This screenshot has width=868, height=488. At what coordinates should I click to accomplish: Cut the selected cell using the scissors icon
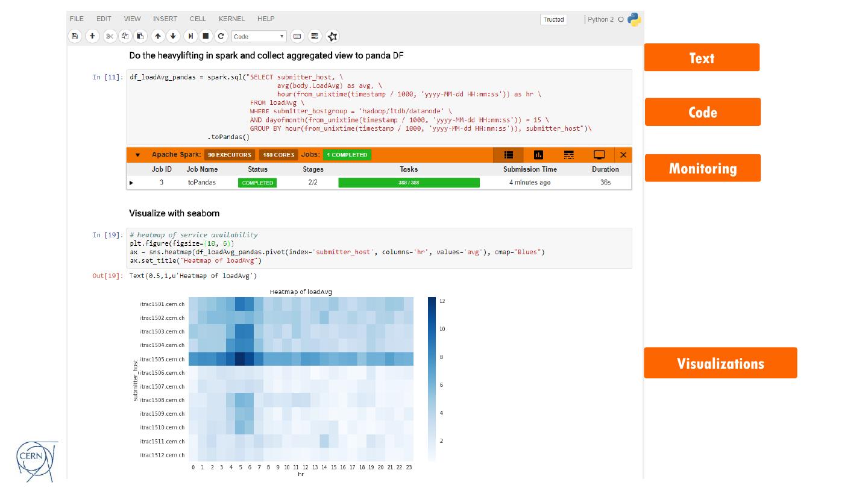[x=110, y=36]
